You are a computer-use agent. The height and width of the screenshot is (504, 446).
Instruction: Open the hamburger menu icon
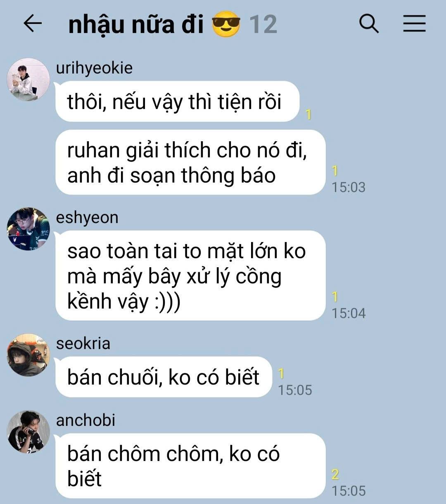pos(414,24)
